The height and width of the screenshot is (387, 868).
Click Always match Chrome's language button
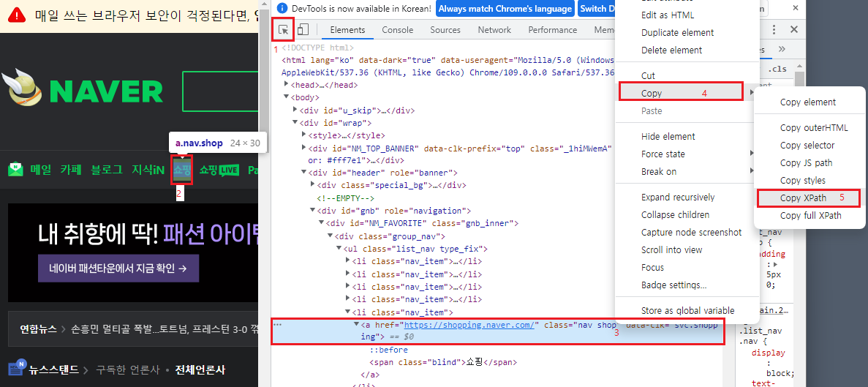pos(505,9)
